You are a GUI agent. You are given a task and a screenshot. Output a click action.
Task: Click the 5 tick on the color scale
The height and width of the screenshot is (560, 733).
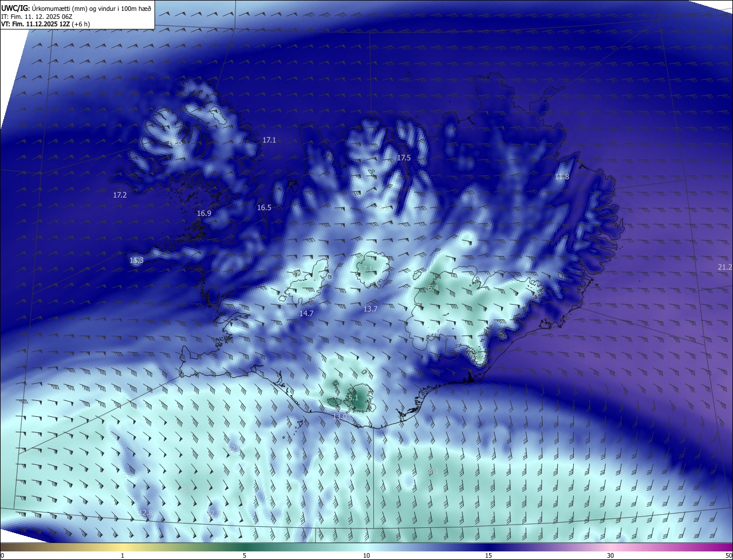[245, 555]
